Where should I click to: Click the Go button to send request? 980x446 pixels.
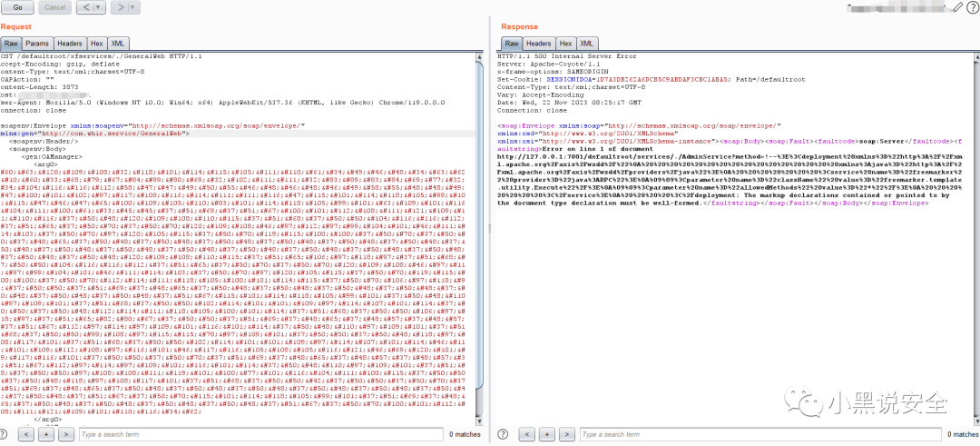click(x=17, y=7)
